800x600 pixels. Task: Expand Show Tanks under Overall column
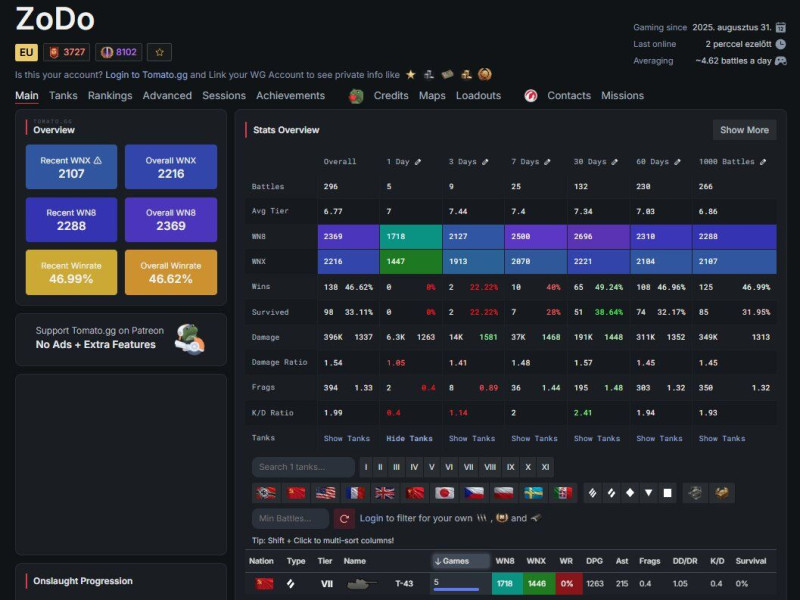coord(347,438)
